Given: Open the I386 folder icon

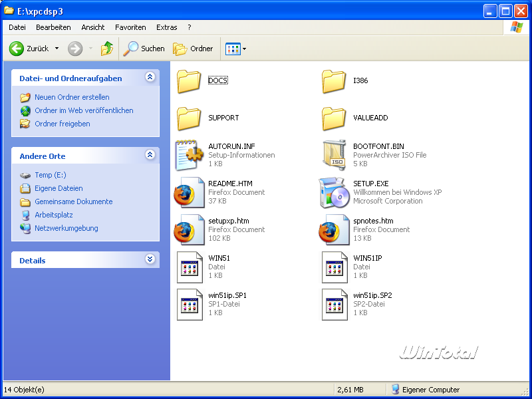Looking at the screenshot, I should pos(334,81).
